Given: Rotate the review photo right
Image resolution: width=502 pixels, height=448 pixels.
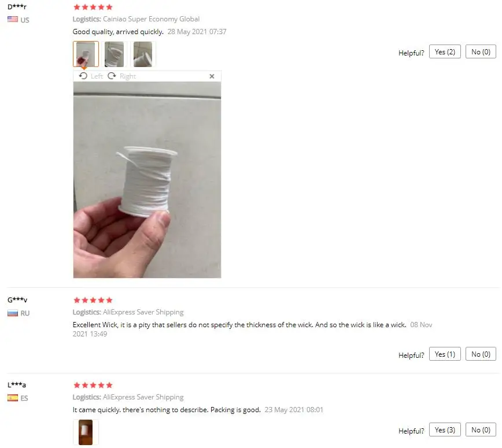Looking at the screenshot, I should [x=121, y=76].
